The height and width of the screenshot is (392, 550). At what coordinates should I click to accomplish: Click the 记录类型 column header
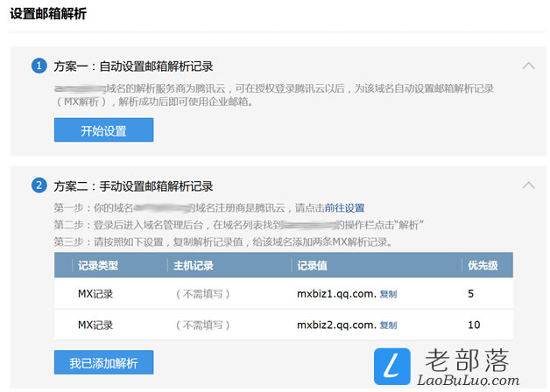click(x=98, y=266)
